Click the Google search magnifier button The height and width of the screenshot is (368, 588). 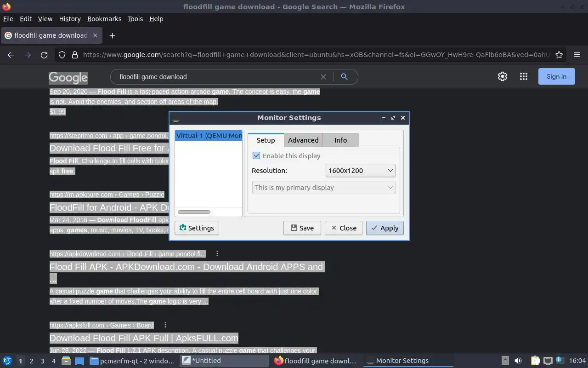tap(344, 77)
